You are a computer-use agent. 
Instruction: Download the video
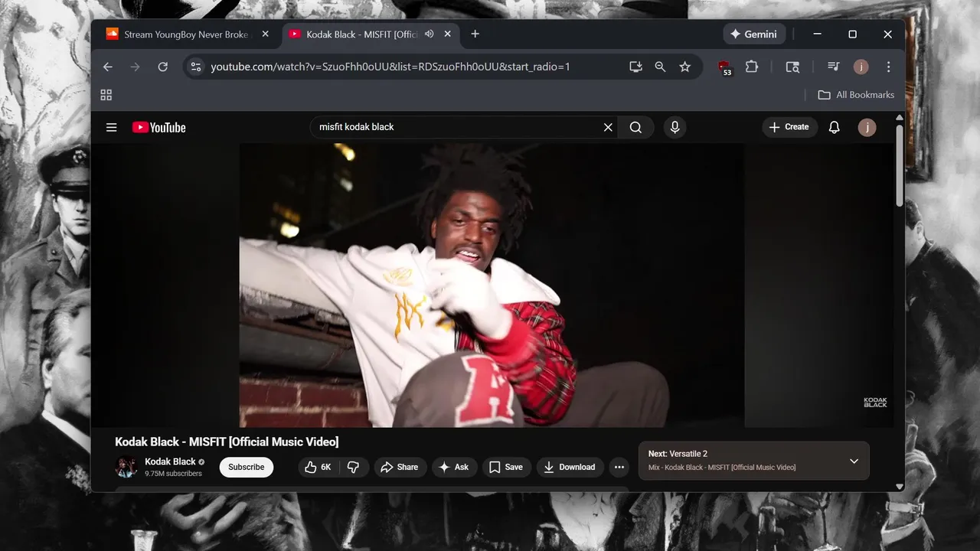coord(569,467)
